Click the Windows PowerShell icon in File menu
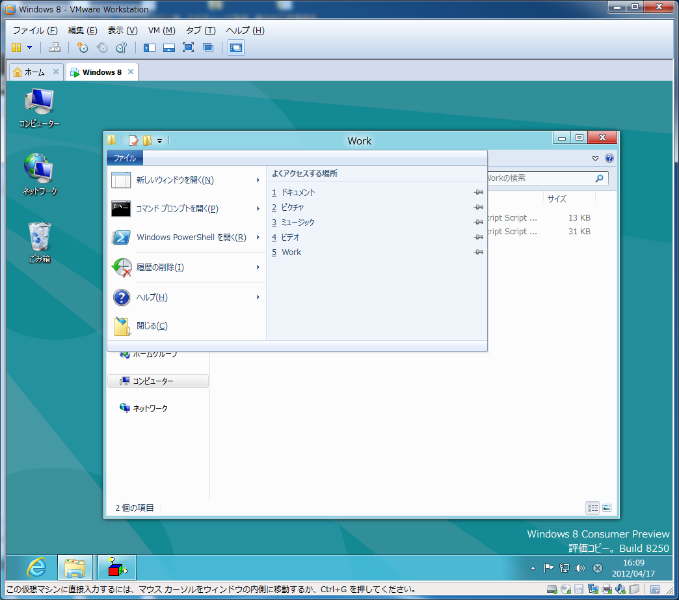Viewport: 679px width, 600px height. (121, 238)
